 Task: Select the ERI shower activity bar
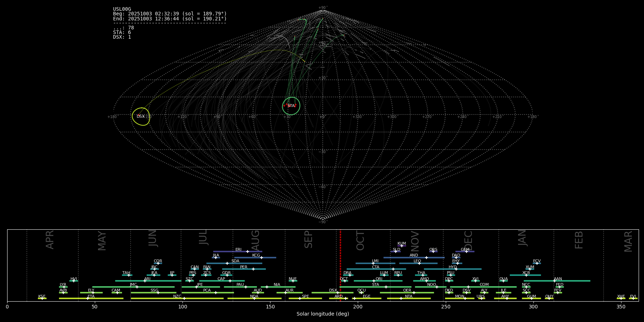[229, 252]
